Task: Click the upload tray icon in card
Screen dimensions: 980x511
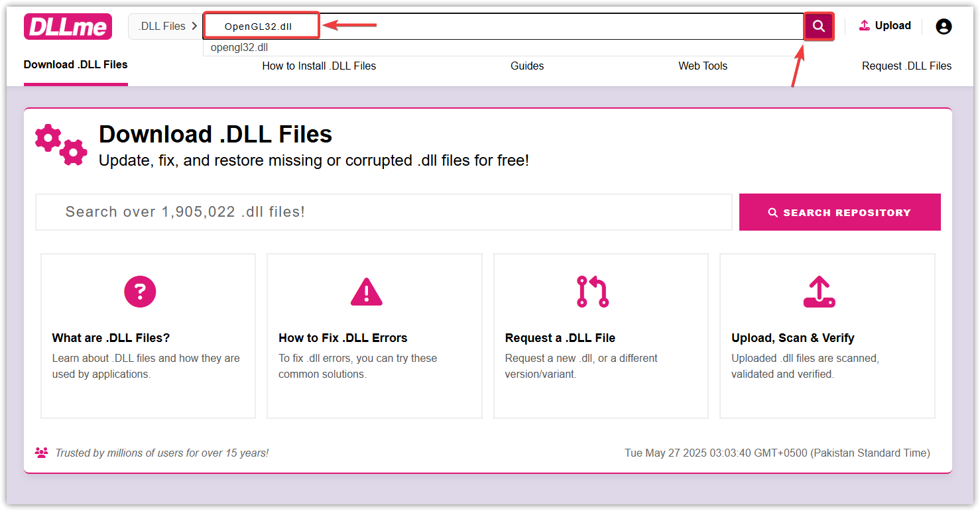Action: [819, 292]
